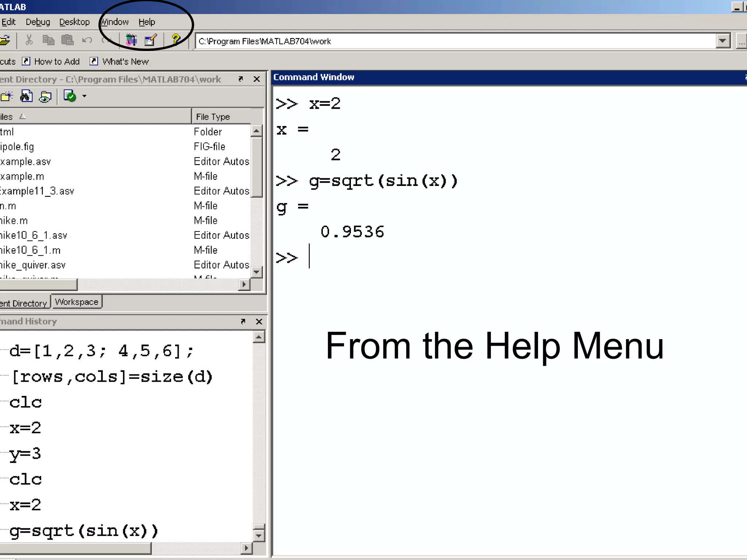Click the How to Add shortcut
This screenshot has width=747, height=560.
[x=57, y=61]
